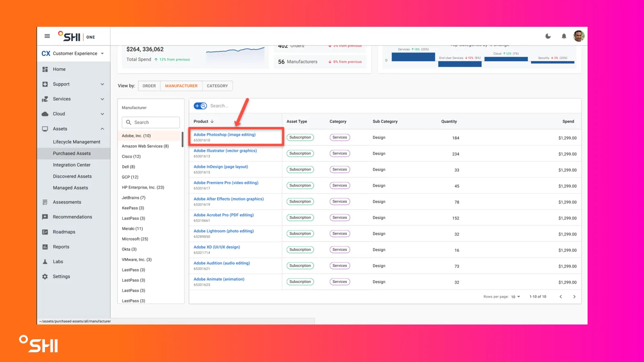Expand the Support menu chevron
Screen dimensions: 644x362
102,84
